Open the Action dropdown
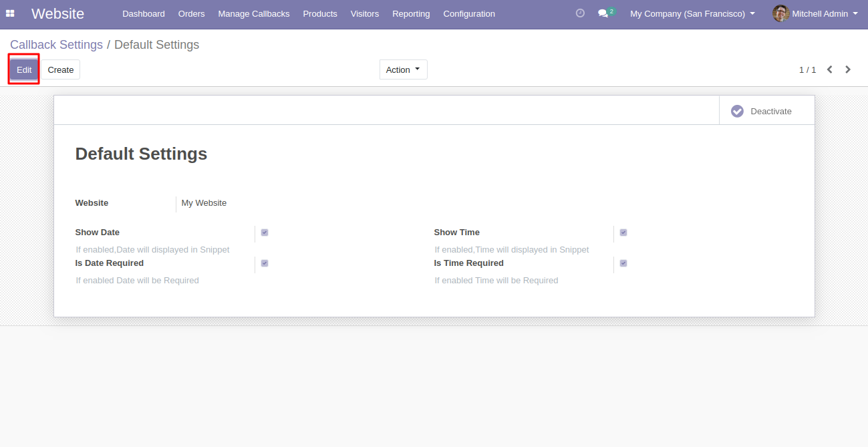The height and width of the screenshot is (447, 868). pos(403,69)
